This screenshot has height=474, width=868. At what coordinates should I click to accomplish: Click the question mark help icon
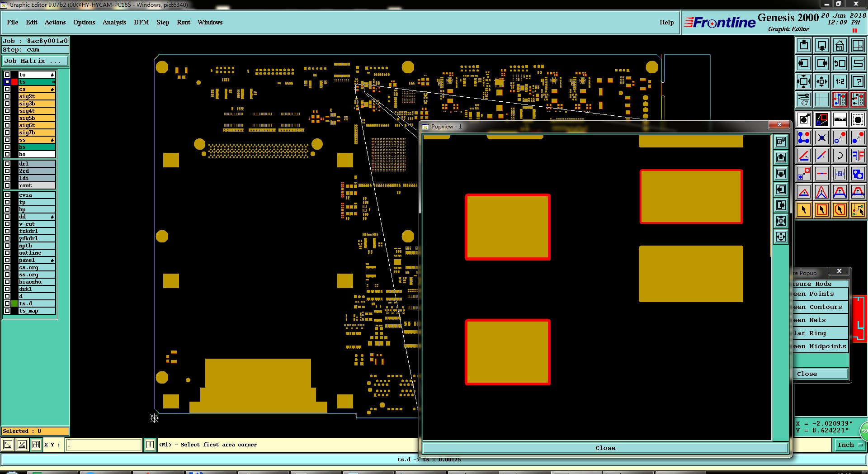point(858,81)
